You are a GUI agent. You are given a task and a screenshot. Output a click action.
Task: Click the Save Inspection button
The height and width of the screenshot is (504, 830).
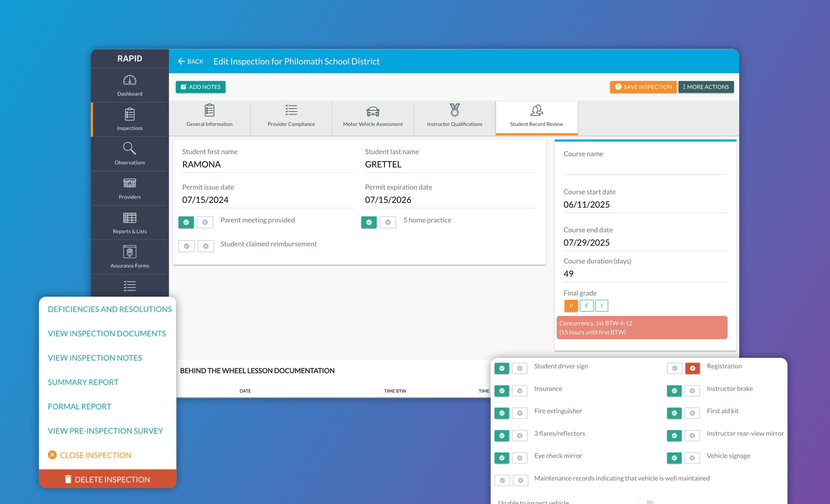[x=643, y=87]
